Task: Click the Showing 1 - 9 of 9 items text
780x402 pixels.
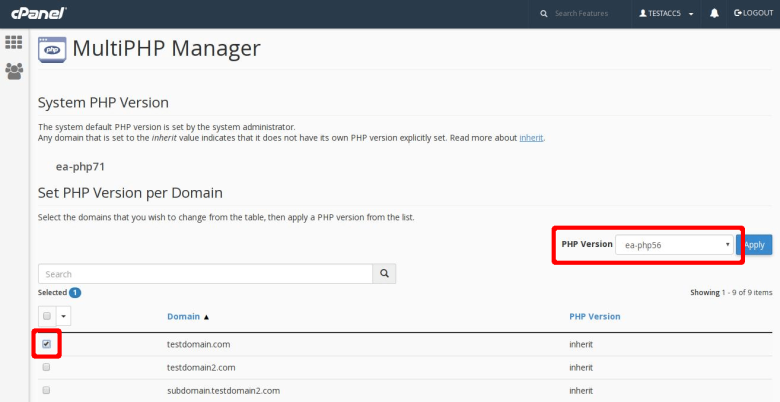Action: point(731,293)
